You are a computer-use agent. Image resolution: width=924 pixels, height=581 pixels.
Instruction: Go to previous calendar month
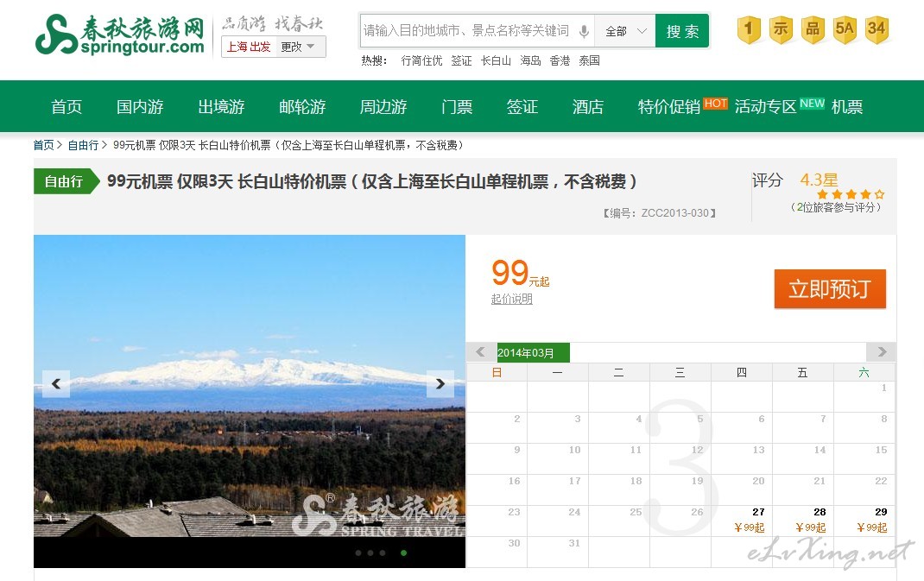481,351
